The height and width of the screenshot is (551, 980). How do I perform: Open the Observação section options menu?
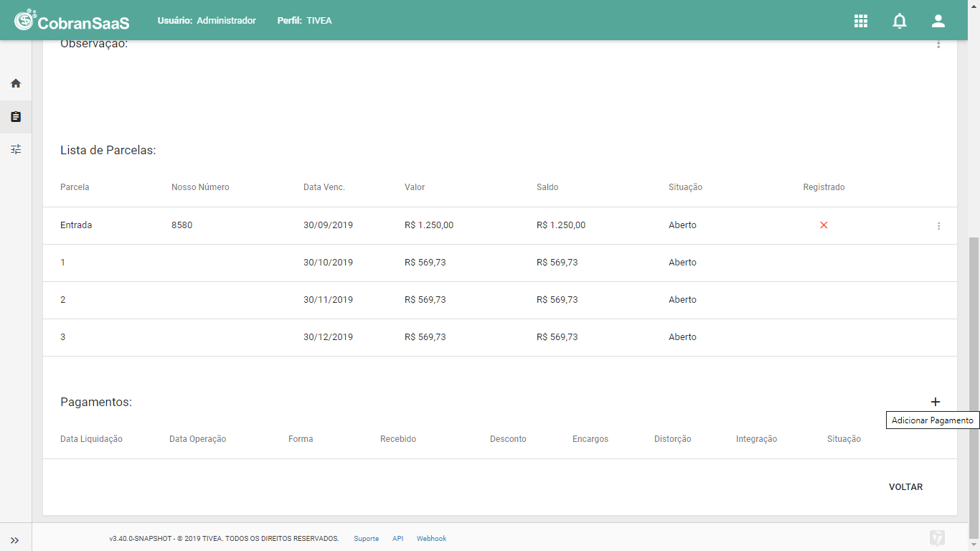pos(938,44)
